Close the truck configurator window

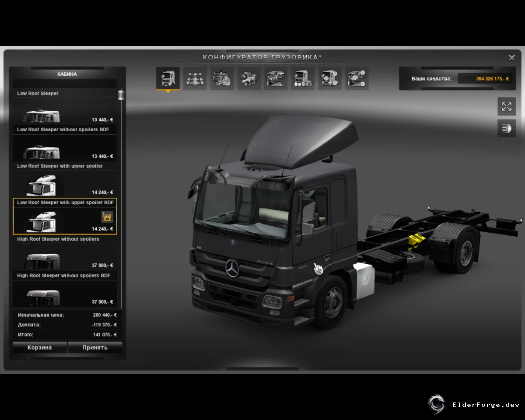point(511,58)
